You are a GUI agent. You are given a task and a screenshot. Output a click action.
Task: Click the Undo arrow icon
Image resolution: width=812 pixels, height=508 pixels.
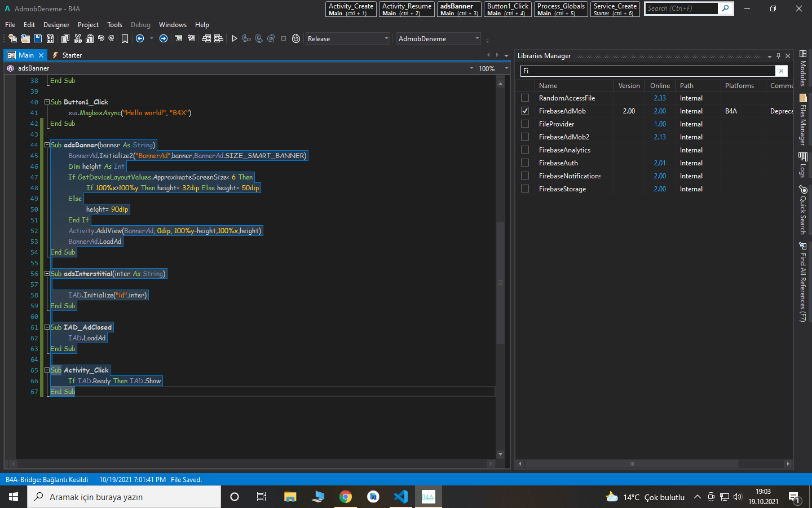(101, 38)
